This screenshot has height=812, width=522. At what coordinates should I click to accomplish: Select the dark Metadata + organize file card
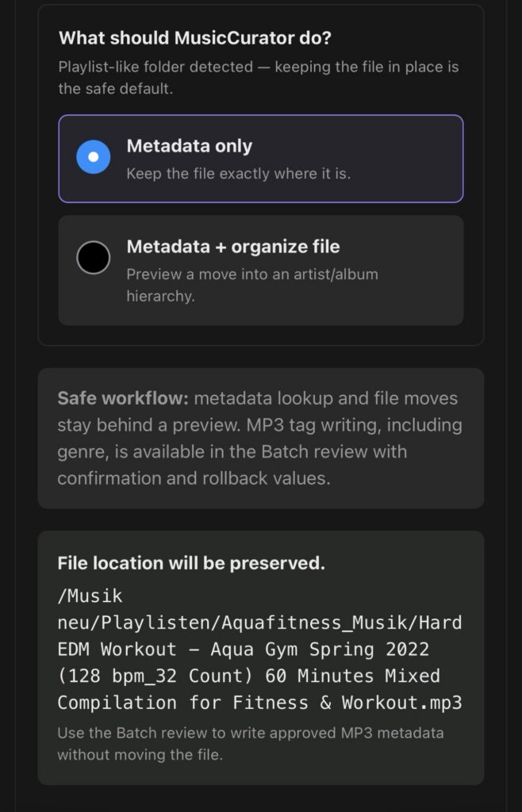click(x=261, y=270)
